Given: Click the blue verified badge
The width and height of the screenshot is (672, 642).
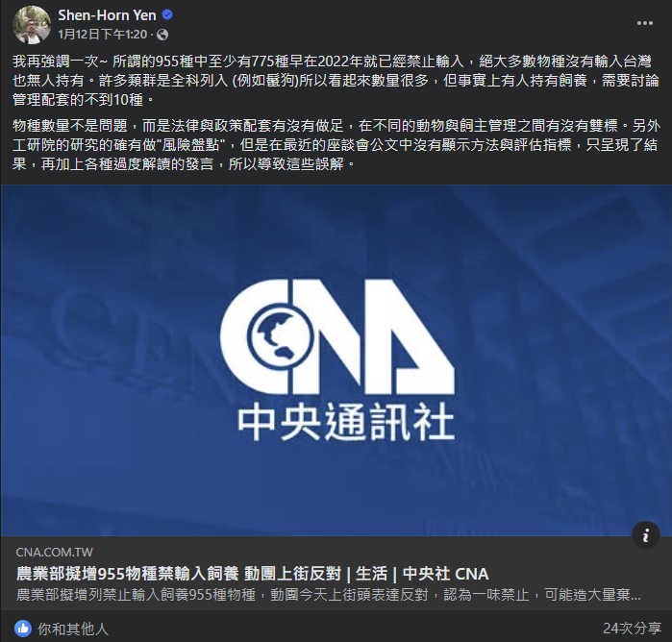Looking at the screenshot, I should [x=167, y=15].
